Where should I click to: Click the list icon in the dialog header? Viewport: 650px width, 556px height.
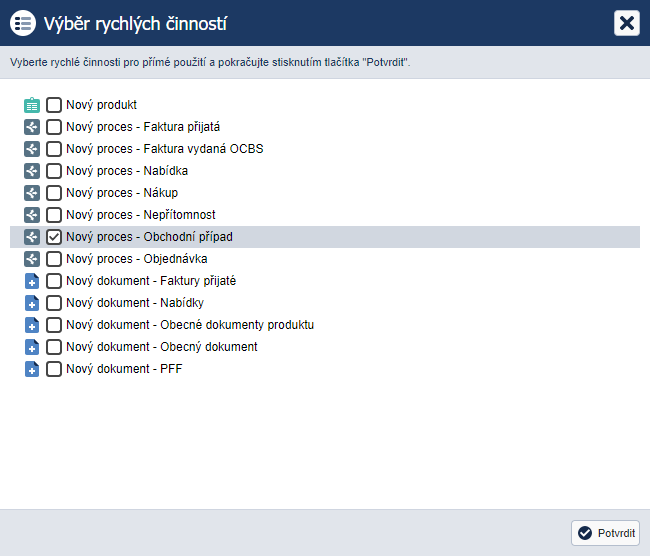(x=23, y=23)
